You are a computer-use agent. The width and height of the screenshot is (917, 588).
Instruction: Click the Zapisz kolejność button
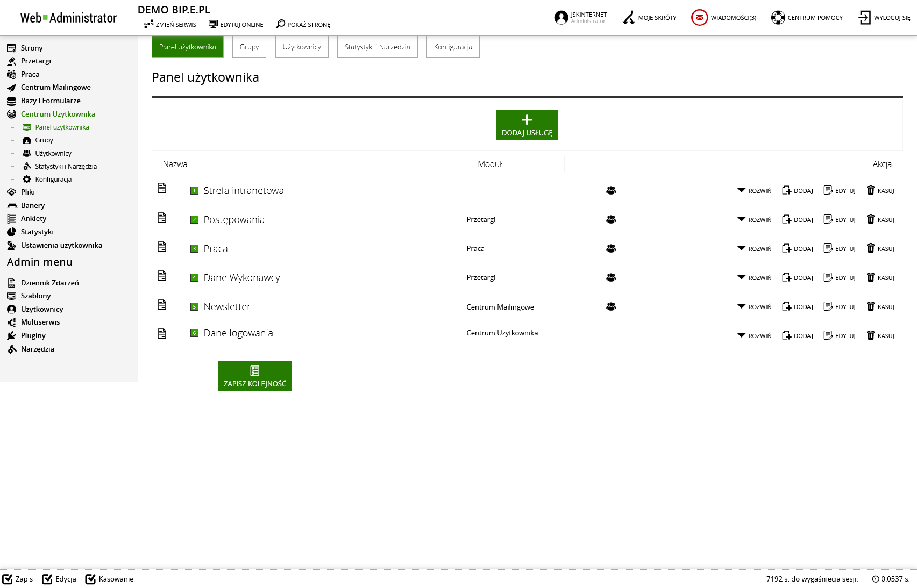(254, 376)
